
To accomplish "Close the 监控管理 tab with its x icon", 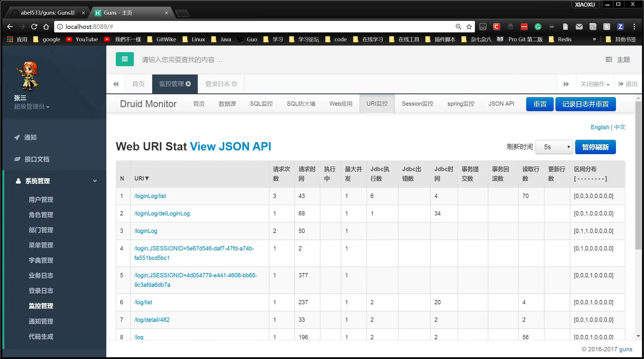I will (x=188, y=84).
